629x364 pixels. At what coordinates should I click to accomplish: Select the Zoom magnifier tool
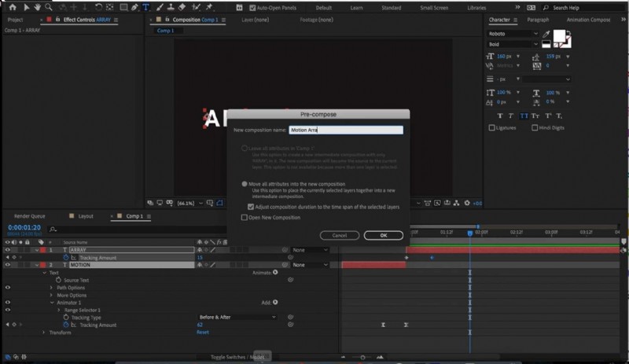[49, 7]
